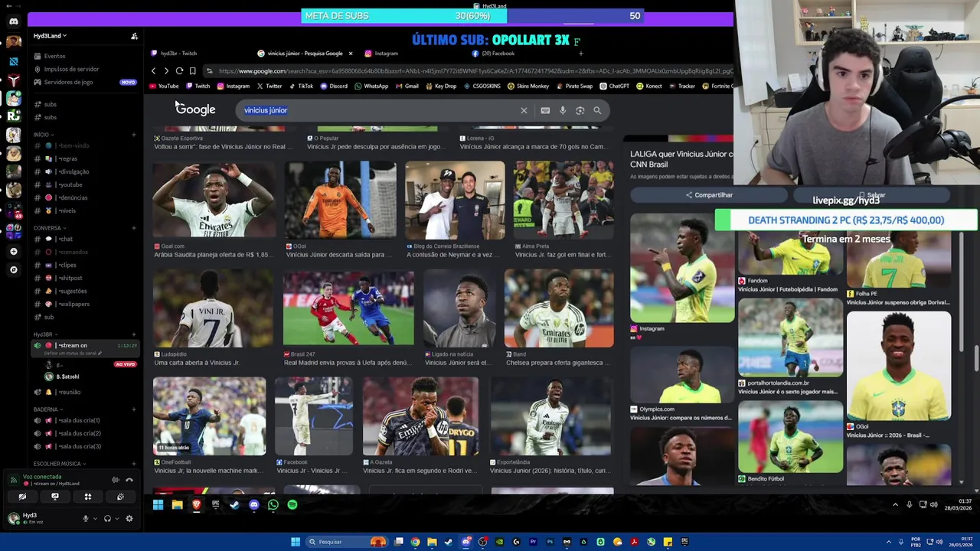Toggle noise suppression waveform icon
The width and height of the screenshot is (980, 551).
click(116, 480)
